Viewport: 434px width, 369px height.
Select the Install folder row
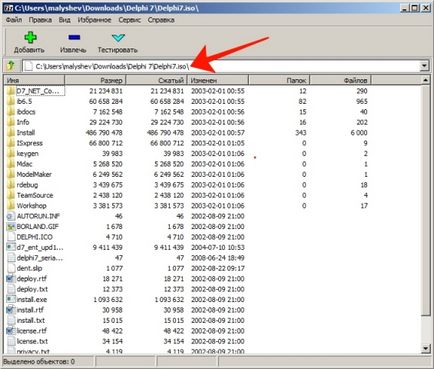click(x=187, y=133)
